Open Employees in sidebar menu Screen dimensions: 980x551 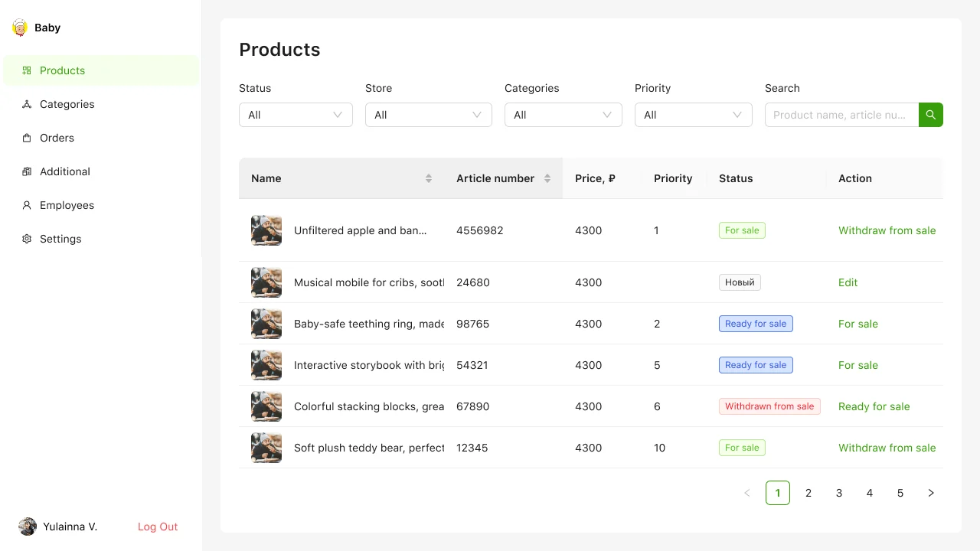coord(101,205)
